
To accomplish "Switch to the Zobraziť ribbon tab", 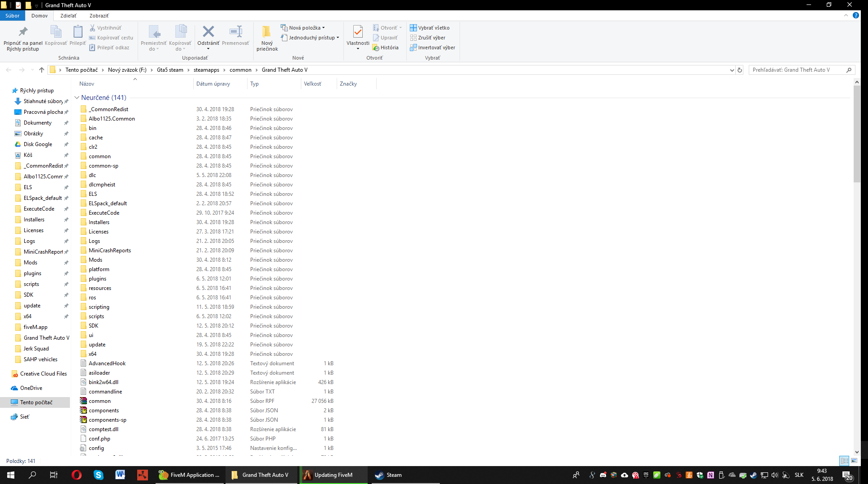I will tap(99, 16).
